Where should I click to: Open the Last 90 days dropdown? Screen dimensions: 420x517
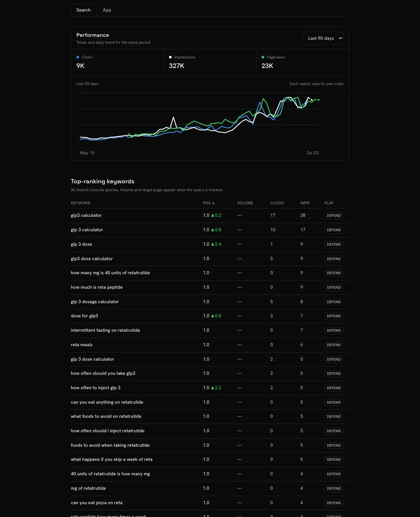click(323, 38)
